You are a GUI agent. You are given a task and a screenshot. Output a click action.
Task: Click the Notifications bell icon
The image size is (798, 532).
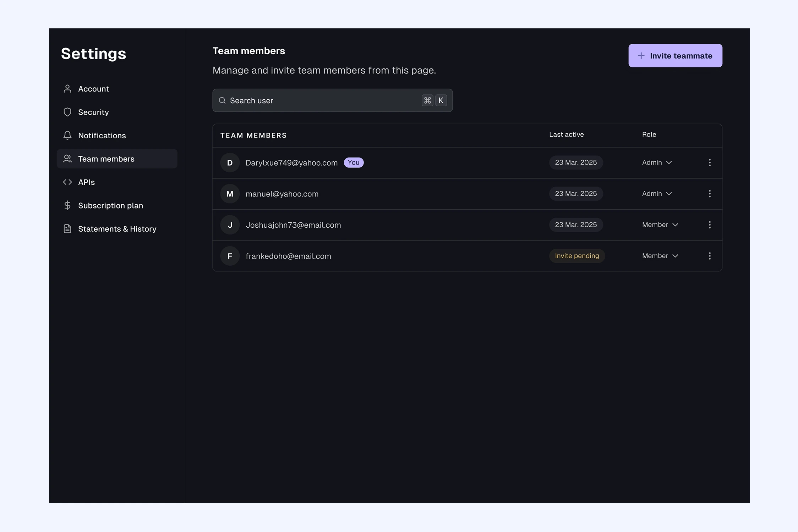pyautogui.click(x=67, y=135)
